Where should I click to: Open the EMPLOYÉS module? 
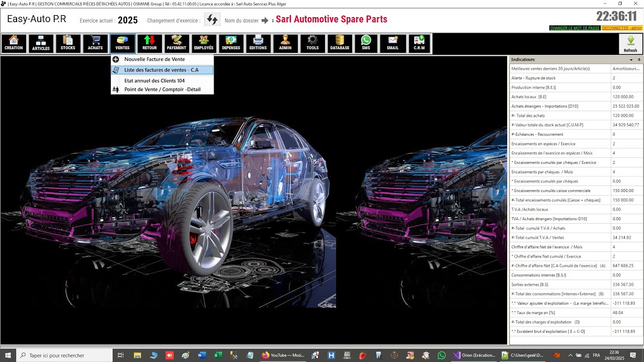click(204, 44)
